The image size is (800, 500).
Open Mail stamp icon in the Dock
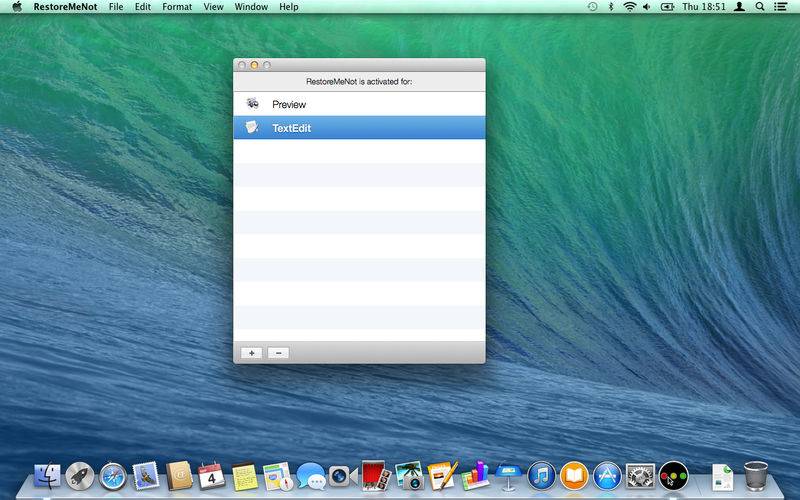146,476
